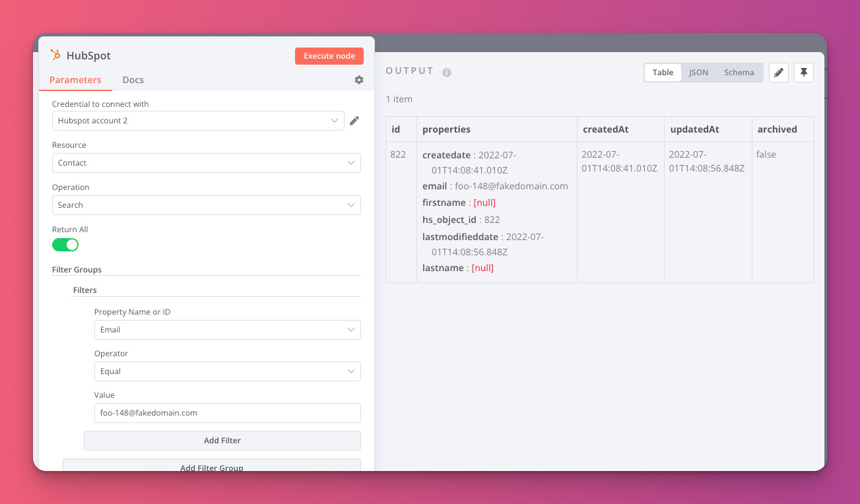Image resolution: width=860 pixels, height=504 pixels.
Task: Click the "1 item" count label
Action: point(399,99)
